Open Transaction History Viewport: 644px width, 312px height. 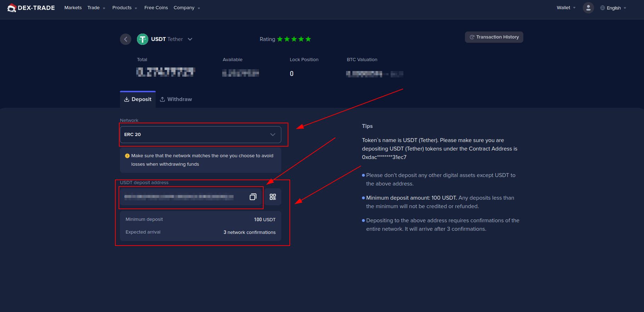(494, 37)
